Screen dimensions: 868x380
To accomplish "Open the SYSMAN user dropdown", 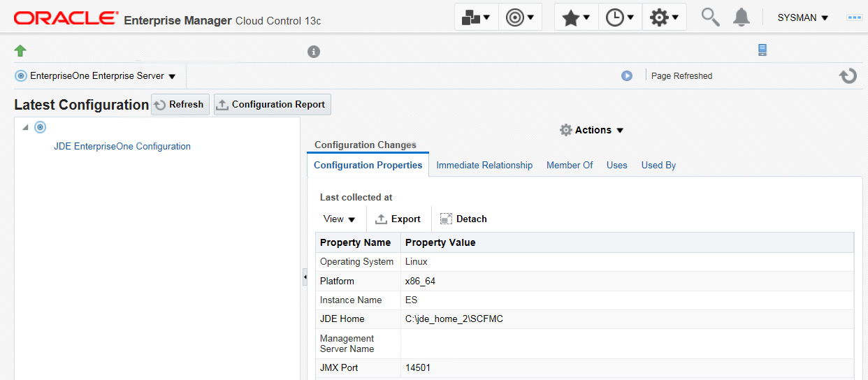I will [x=802, y=17].
